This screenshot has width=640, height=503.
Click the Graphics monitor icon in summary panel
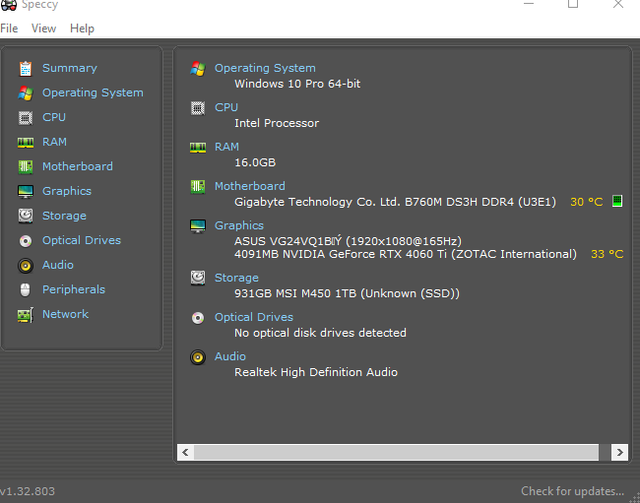click(198, 226)
